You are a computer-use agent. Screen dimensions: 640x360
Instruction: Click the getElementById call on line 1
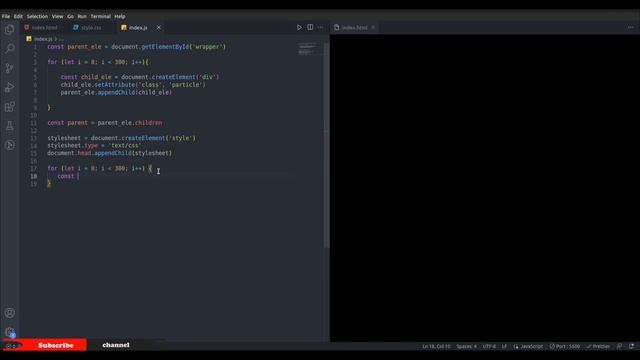pyautogui.click(x=165, y=47)
